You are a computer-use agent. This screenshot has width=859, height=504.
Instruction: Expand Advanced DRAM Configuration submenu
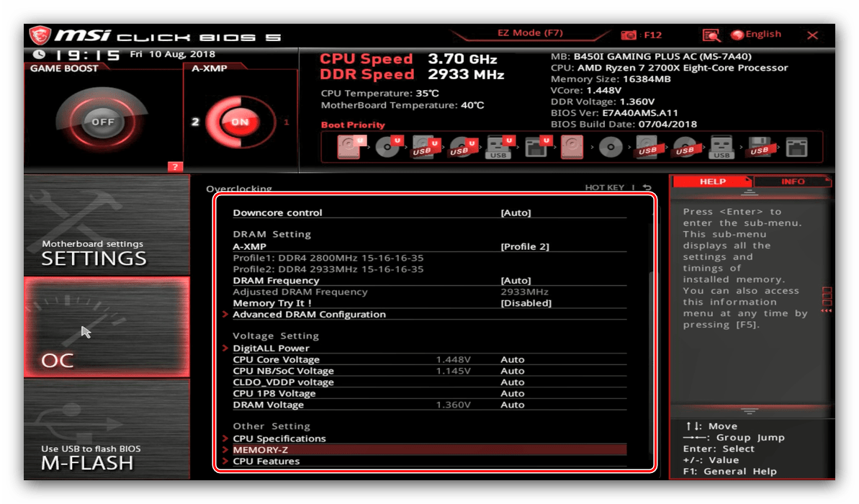point(309,315)
